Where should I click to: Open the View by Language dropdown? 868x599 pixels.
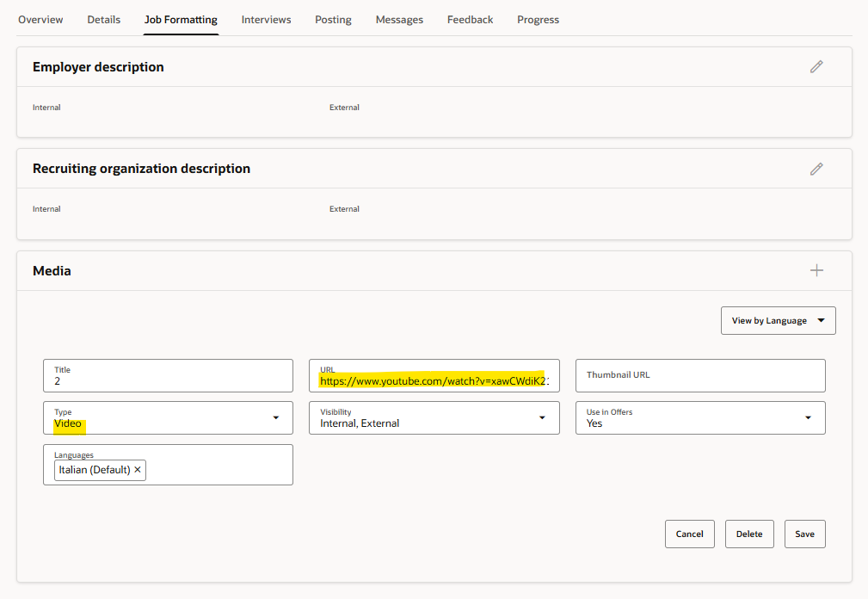coord(778,320)
